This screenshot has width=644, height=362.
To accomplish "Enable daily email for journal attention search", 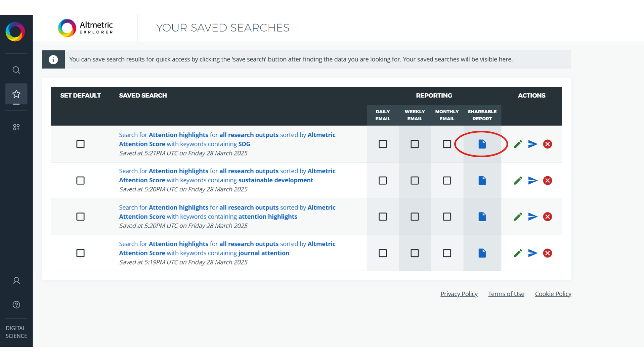I will [383, 253].
